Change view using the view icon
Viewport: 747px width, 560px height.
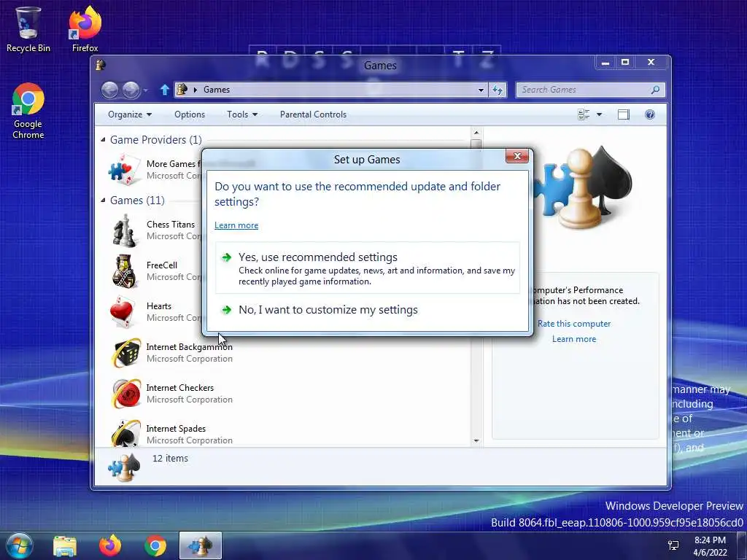[x=584, y=114]
